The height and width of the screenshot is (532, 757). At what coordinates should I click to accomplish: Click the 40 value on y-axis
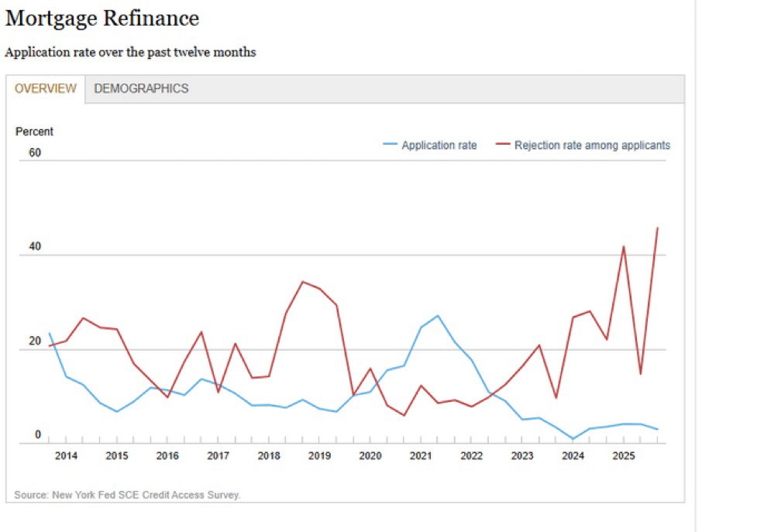35,247
